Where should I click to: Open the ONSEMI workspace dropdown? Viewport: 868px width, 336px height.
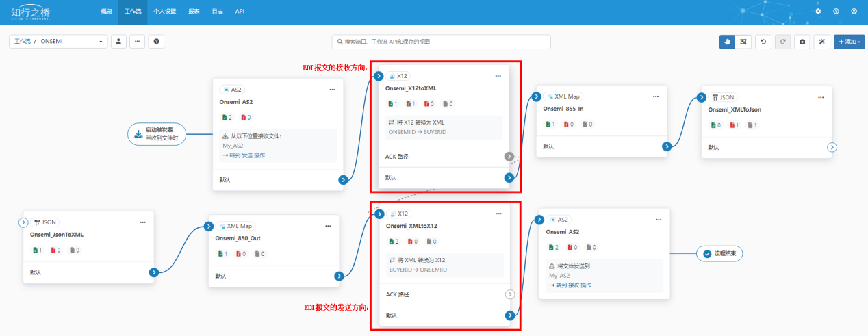pyautogui.click(x=58, y=42)
